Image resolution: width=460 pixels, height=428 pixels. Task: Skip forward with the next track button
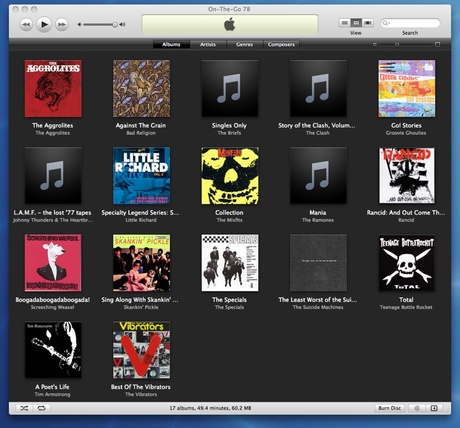point(61,24)
